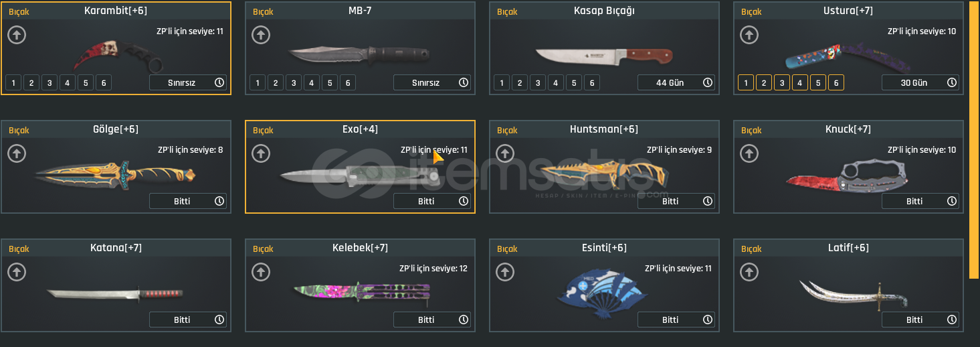Click the orange vertical scrollbar
The height and width of the screenshot is (347, 980).
point(974,139)
